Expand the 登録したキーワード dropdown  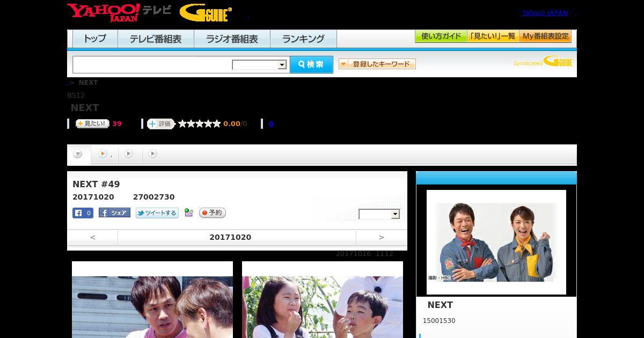pyautogui.click(x=377, y=64)
